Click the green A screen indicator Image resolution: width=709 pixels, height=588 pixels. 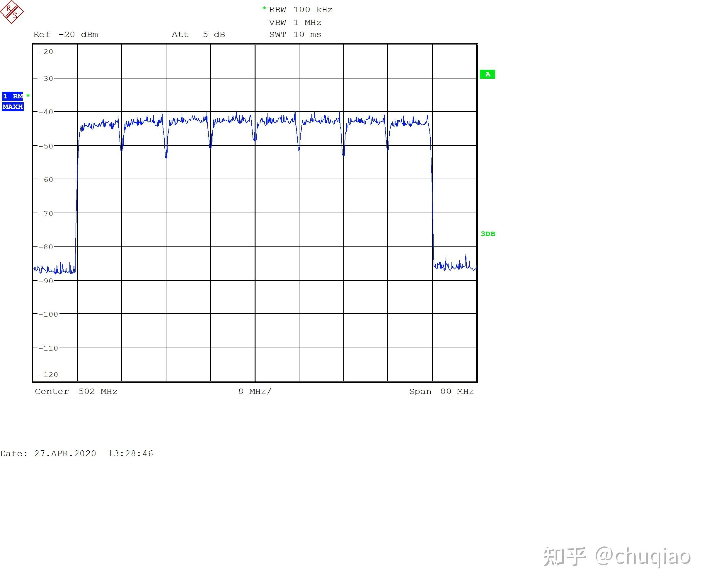tap(487, 74)
